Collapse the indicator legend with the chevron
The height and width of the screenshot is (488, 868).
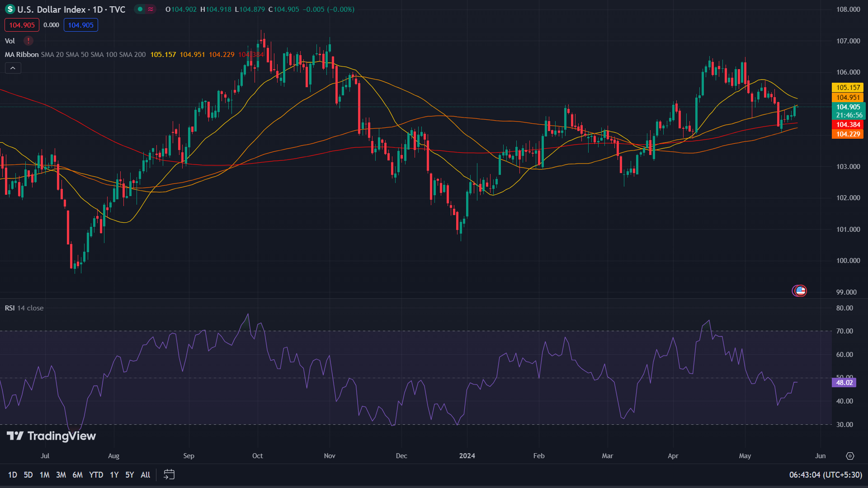click(13, 68)
